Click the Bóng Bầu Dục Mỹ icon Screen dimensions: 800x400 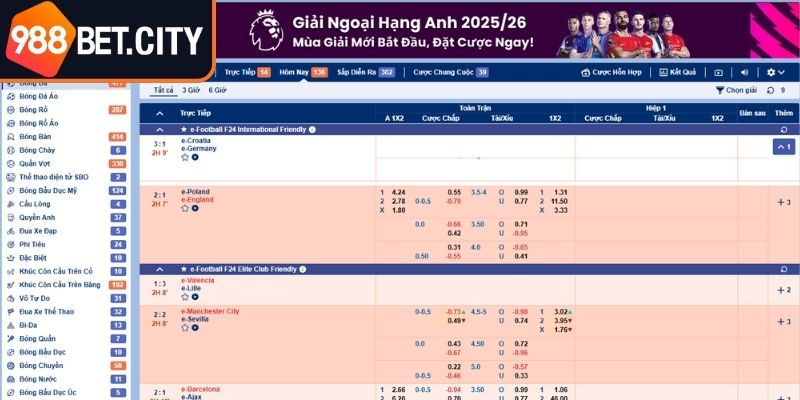[10, 191]
